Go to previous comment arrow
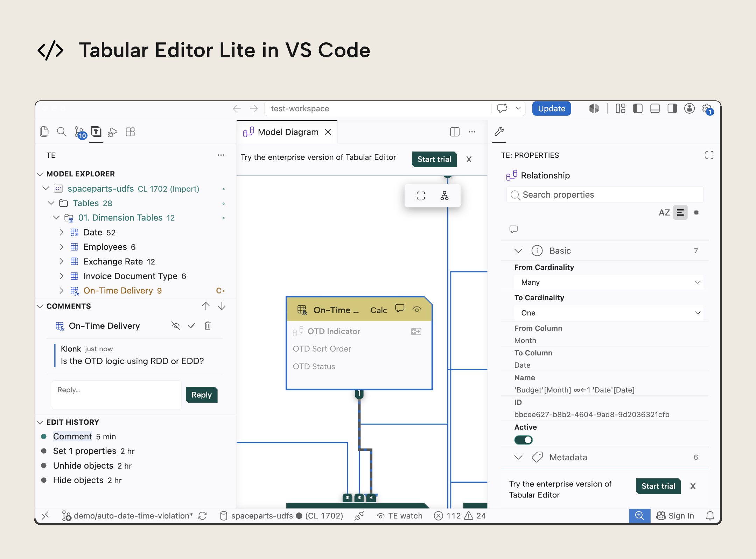This screenshot has width=756, height=559. tap(206, 306)
